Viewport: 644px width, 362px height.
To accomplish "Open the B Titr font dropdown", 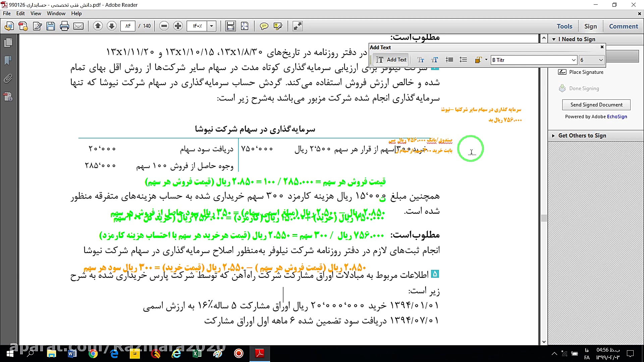I will coord(574,60).
